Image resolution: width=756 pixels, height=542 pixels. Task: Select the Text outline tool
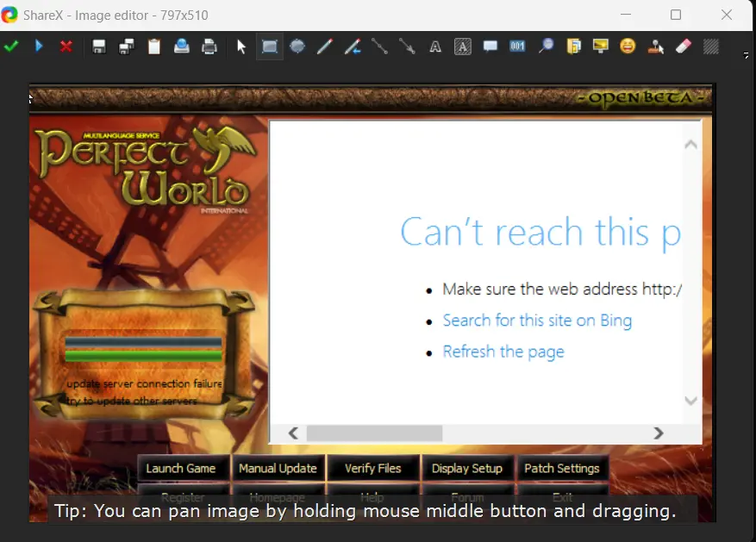click(435, 47)
